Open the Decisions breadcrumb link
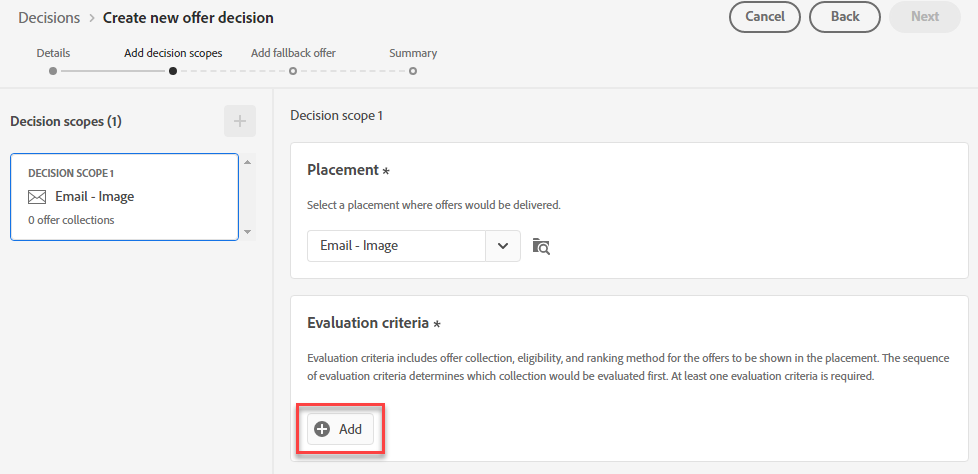The width and height of the screenshot is (978, 474). pyautogui.click(x=49, y=18)
